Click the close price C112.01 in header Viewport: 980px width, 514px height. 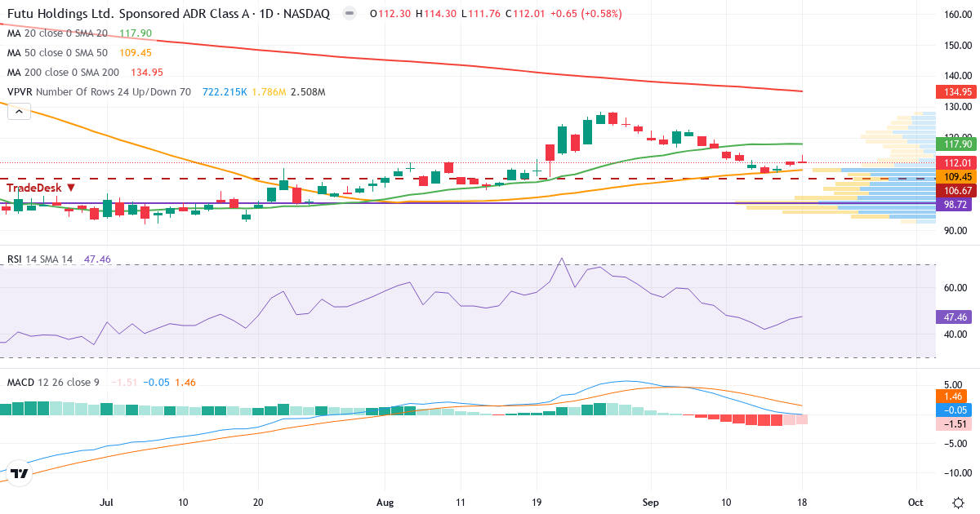pyautogui.click(x=525, y=14)
